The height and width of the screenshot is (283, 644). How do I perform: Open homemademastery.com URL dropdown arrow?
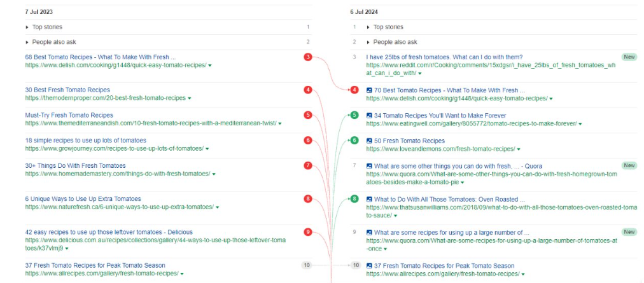214,174
